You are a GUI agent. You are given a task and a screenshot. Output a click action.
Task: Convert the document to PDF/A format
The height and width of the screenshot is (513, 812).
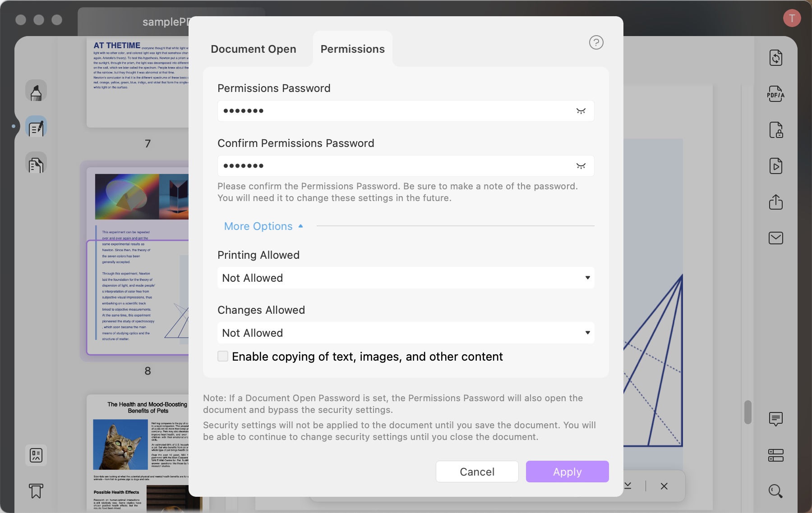click(x=776, y=95)
